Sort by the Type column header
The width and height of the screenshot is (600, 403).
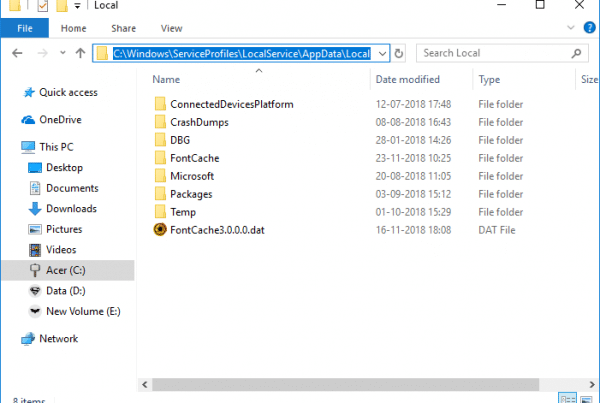[x=489, y=80]
